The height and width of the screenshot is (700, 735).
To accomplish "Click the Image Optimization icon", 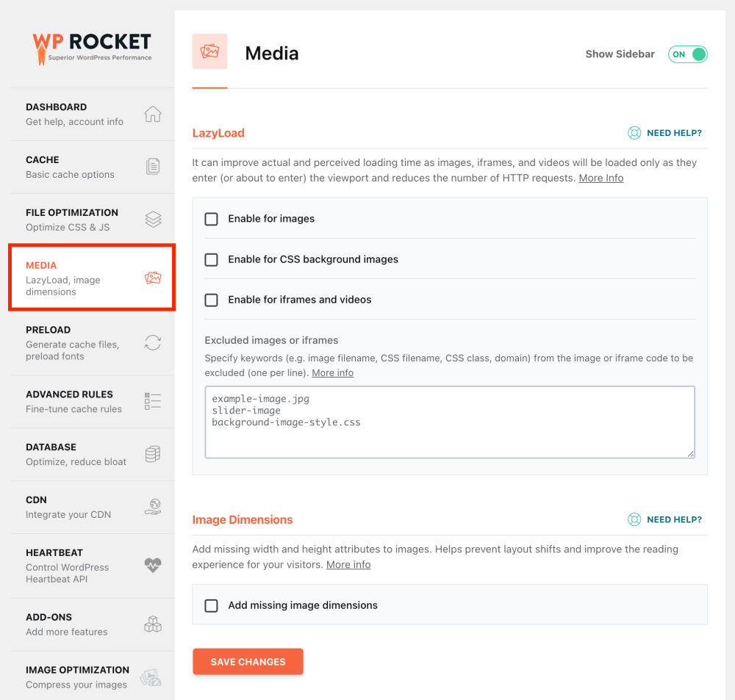I will point(152,676).
